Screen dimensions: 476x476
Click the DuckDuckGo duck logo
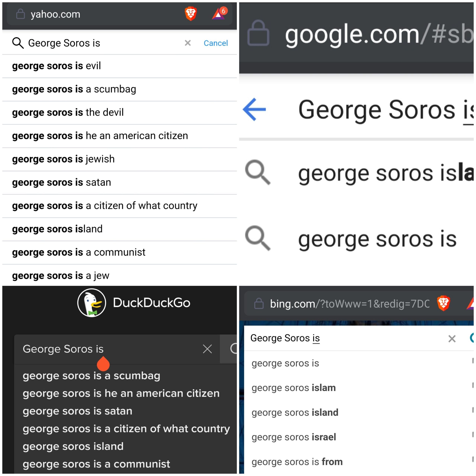[x=92, y=303]
